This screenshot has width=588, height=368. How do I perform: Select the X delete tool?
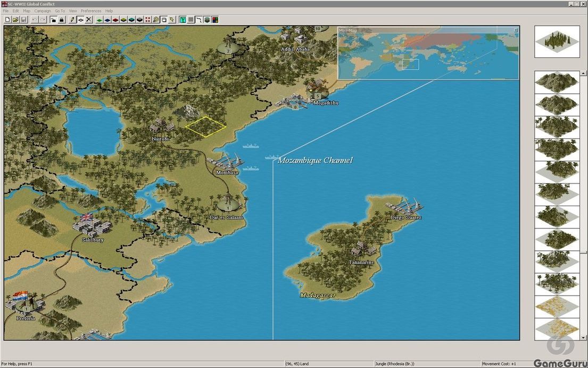click(x=89, y=20)
